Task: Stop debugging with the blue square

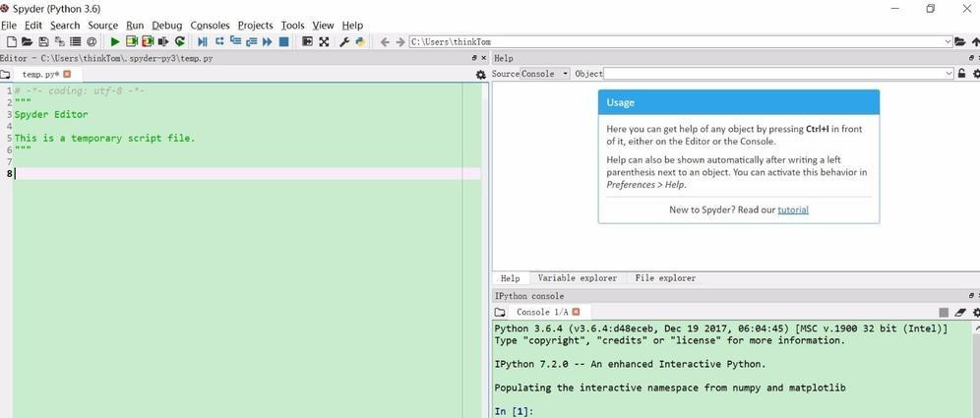Action: (283, 42)
